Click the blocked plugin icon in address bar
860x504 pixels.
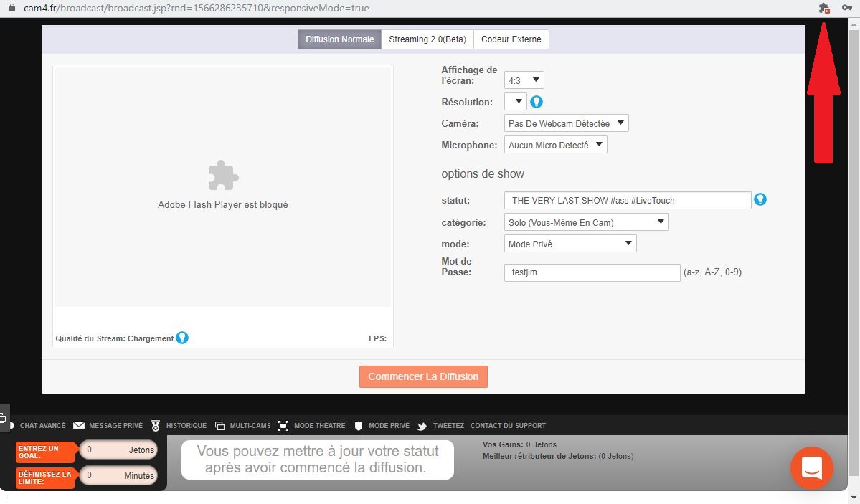click(823, 8)
